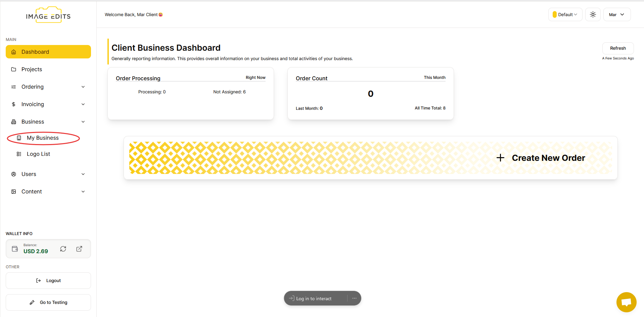The image size is (644, 317).
Task: Click the Go to Testing button
Action: click(48, 302)
